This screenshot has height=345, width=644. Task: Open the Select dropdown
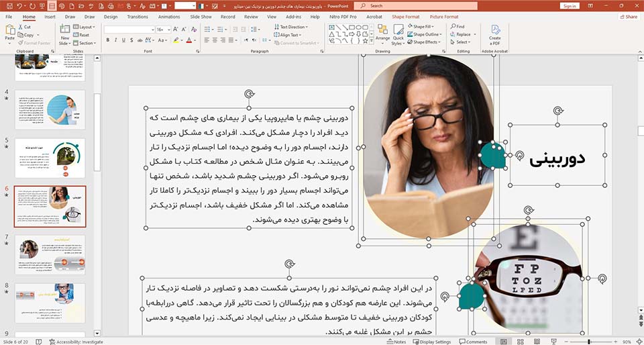point(460,42)
